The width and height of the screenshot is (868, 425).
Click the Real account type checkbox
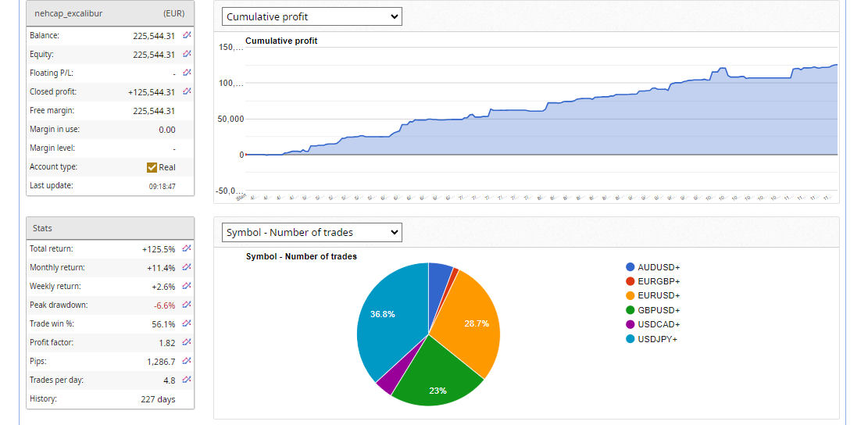click(x=152, y=167)
